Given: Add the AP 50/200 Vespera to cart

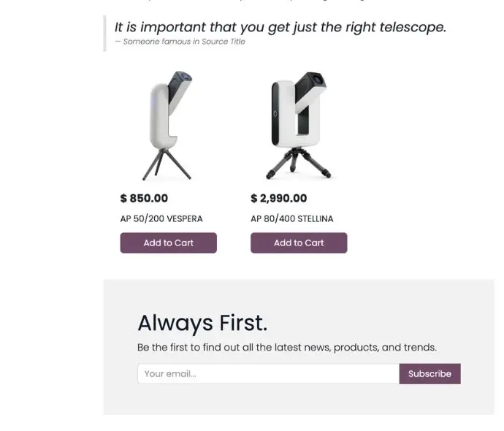Looking at the screenshot, I should pyautogui.click(x=169, y=243).
